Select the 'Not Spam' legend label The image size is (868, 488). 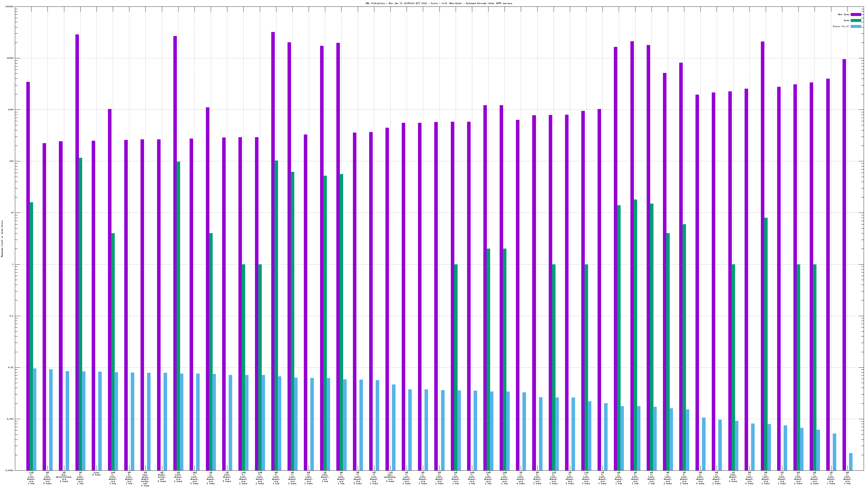843,14
